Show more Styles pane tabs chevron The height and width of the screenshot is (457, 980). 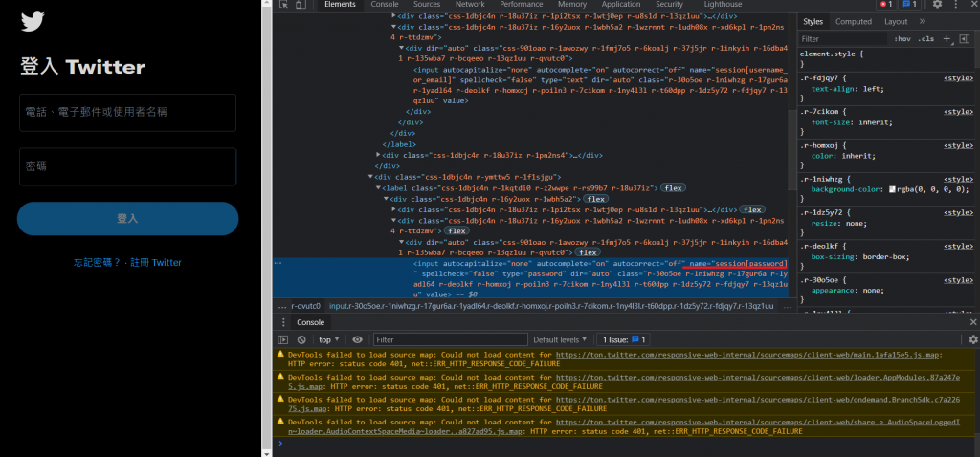click(x=922, y=22)
